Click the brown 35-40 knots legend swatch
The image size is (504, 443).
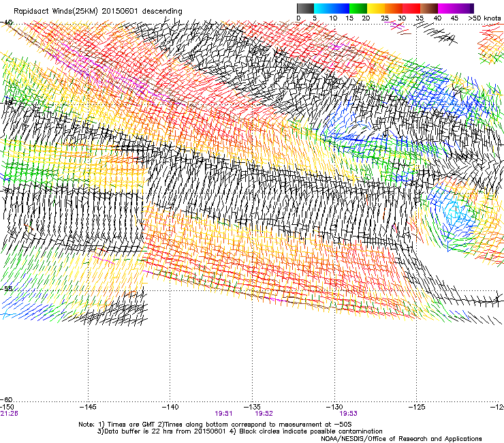pos(429,8)
